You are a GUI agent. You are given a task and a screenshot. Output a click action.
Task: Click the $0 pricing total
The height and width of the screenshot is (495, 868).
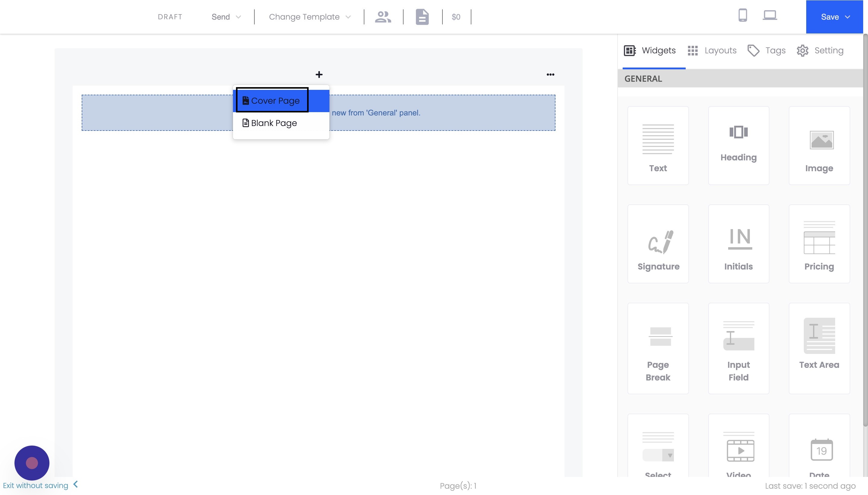(456, 17)
